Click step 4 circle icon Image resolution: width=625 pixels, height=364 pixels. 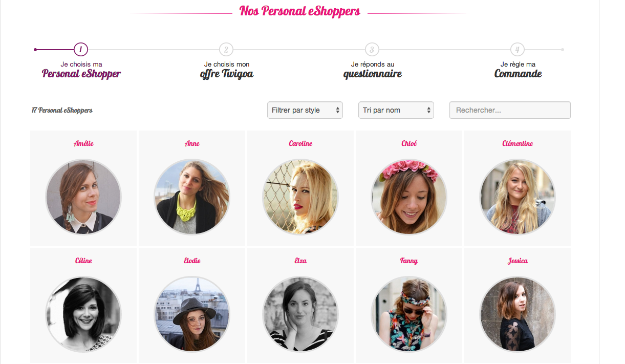pyautogui.click(x=518, y=50)
